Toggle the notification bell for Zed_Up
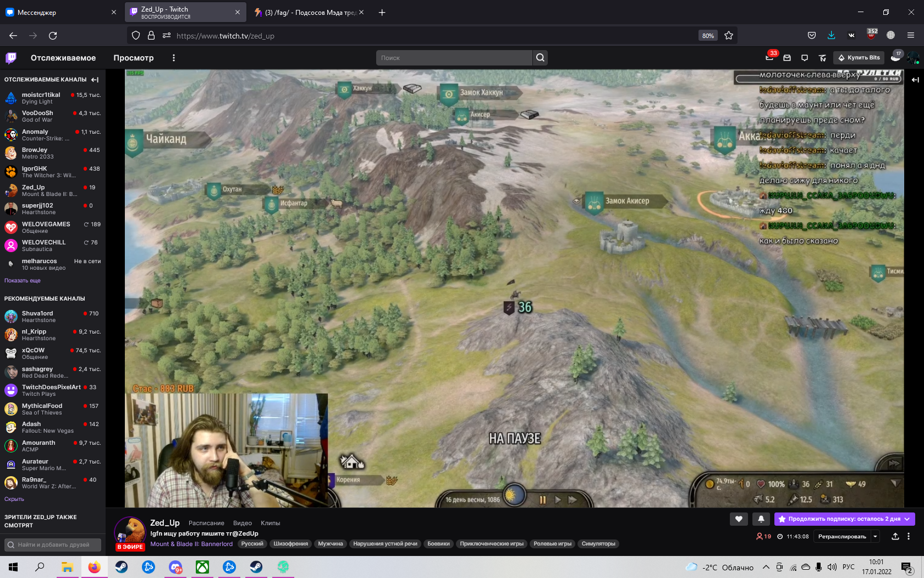The image size is (924, 578). [x=761, y=519]
